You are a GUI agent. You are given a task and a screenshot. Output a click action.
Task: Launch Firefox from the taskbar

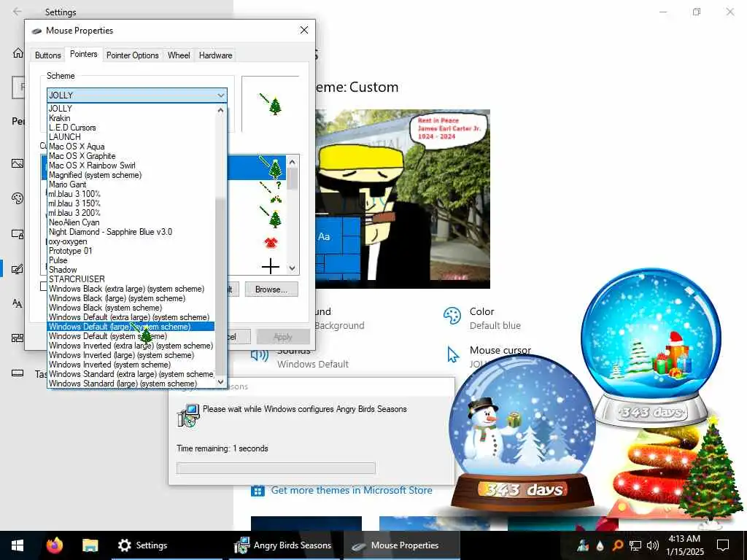click(x=55, y=545)
